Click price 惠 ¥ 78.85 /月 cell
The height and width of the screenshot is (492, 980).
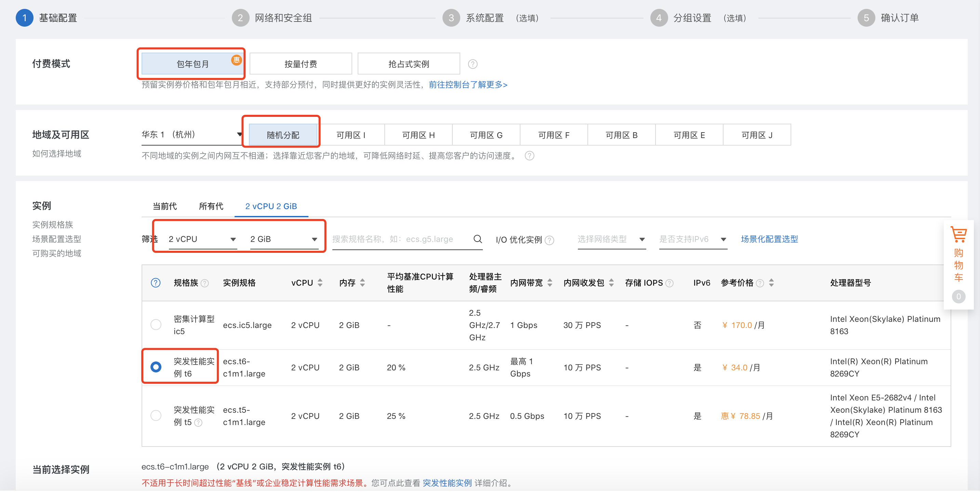(x=747, y=416)
